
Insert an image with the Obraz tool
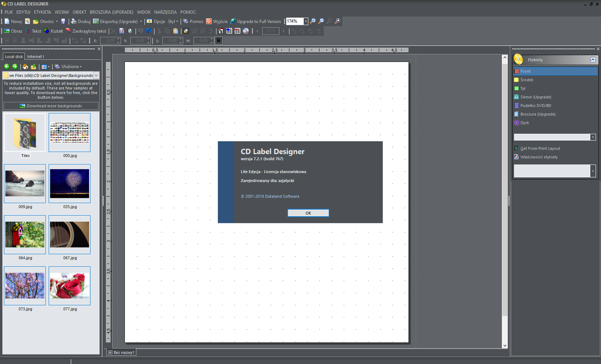(13, 31)
